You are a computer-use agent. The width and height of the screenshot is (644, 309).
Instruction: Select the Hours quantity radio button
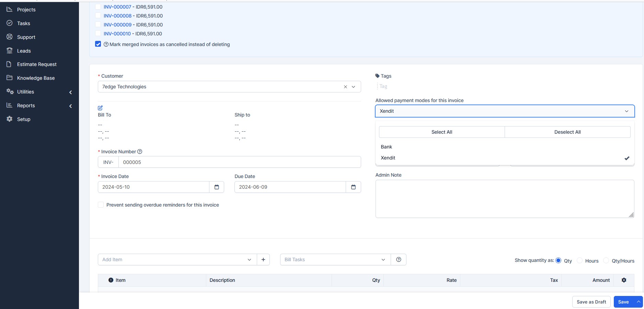pos(580,261)
